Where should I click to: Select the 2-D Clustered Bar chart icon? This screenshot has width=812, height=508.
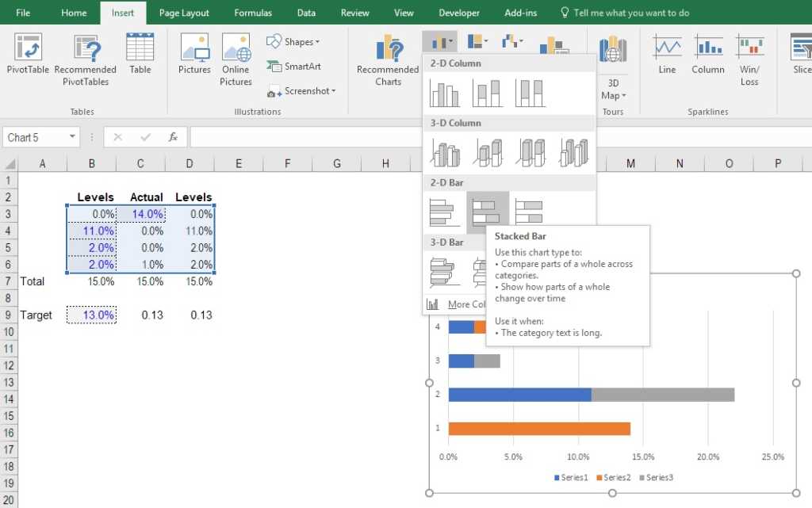(444, 212)
